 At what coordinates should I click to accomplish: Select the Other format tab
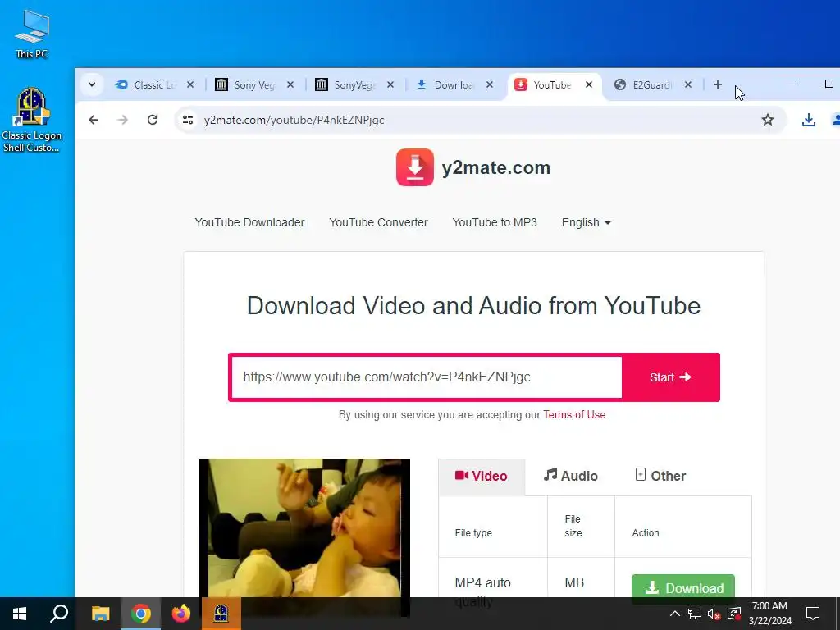click(660, 476)
